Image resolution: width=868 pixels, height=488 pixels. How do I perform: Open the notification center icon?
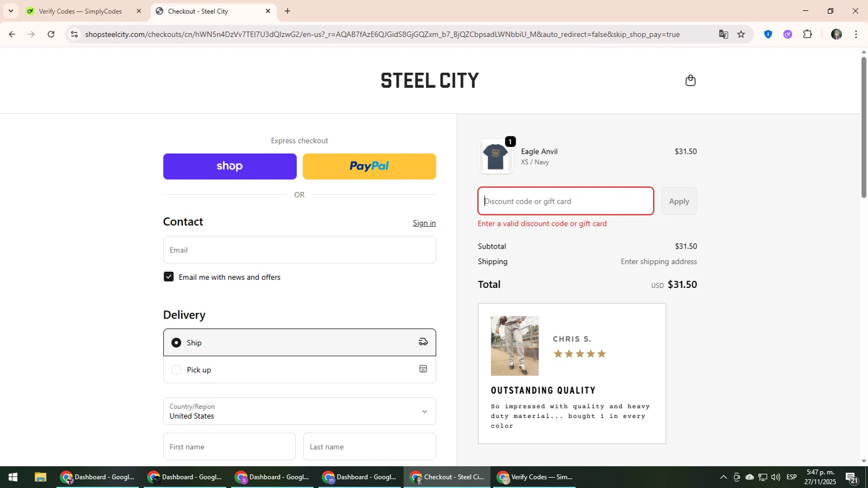(x=852, y=477)
